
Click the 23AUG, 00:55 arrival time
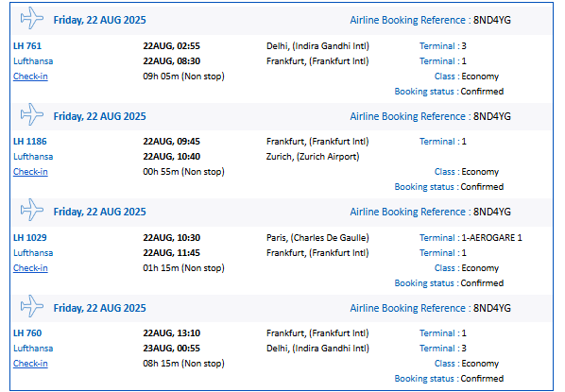[172, 349]
